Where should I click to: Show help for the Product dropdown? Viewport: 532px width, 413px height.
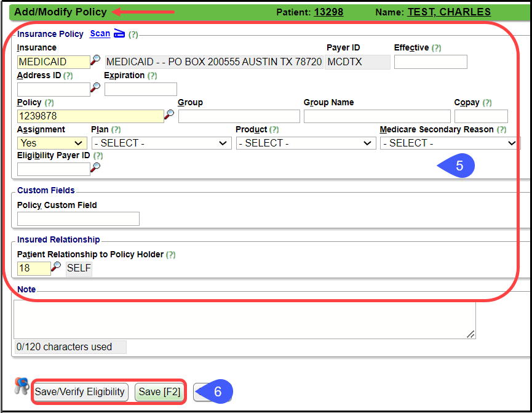pyautogui.click(x=274, y=129)
